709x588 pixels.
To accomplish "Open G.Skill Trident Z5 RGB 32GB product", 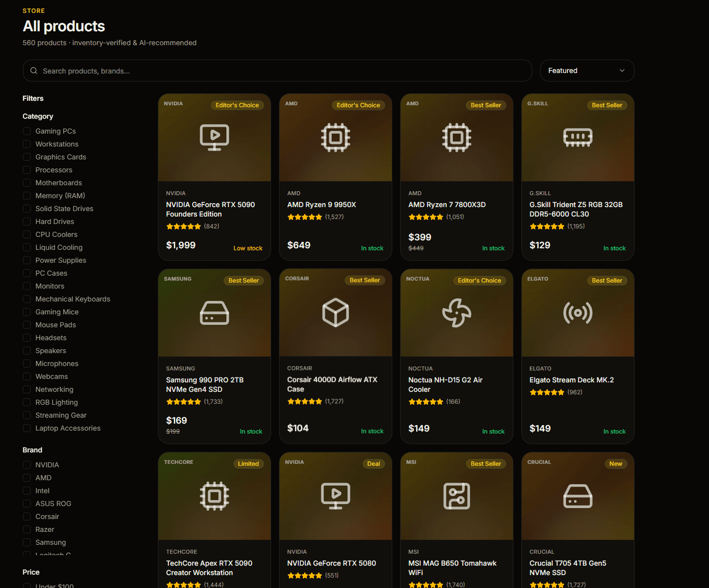I will (x=576, y=210).
